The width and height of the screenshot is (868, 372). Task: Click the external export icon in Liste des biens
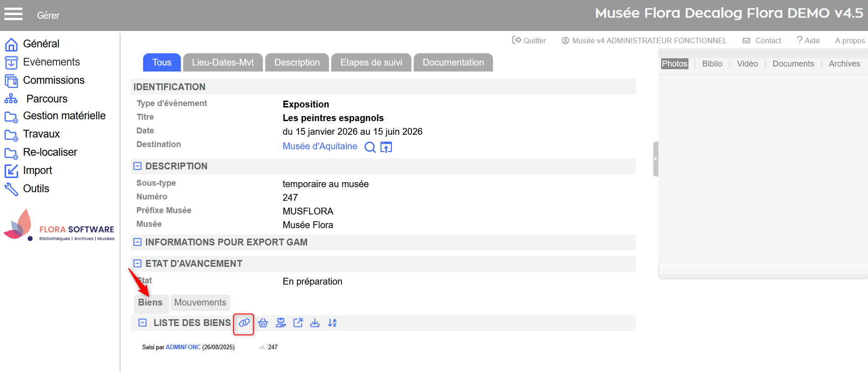298,323
